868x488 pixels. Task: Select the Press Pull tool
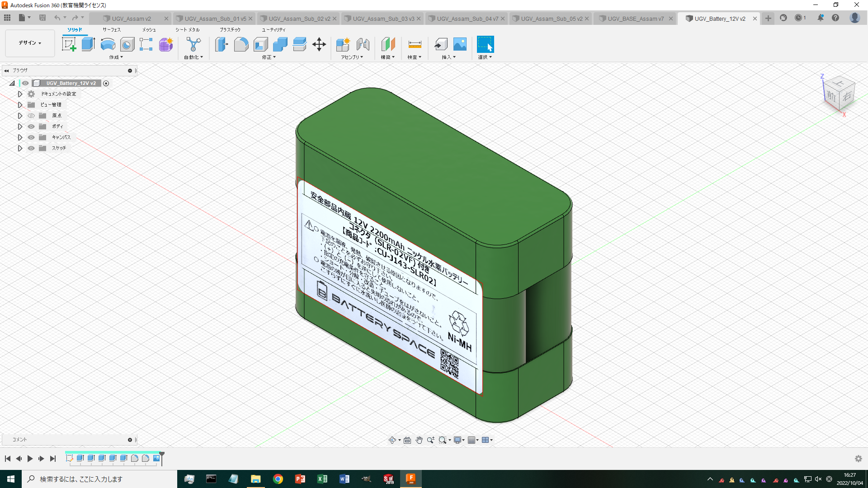coord(222,44)
